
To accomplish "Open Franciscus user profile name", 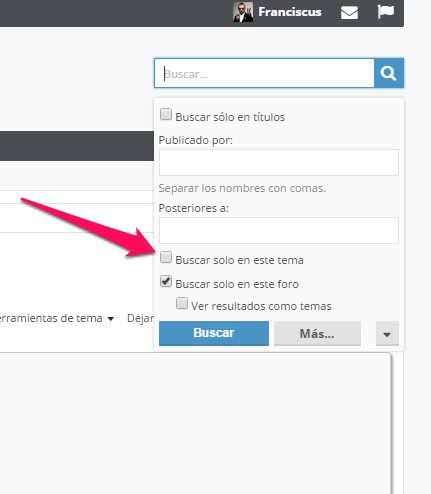I will click(290, 12).
